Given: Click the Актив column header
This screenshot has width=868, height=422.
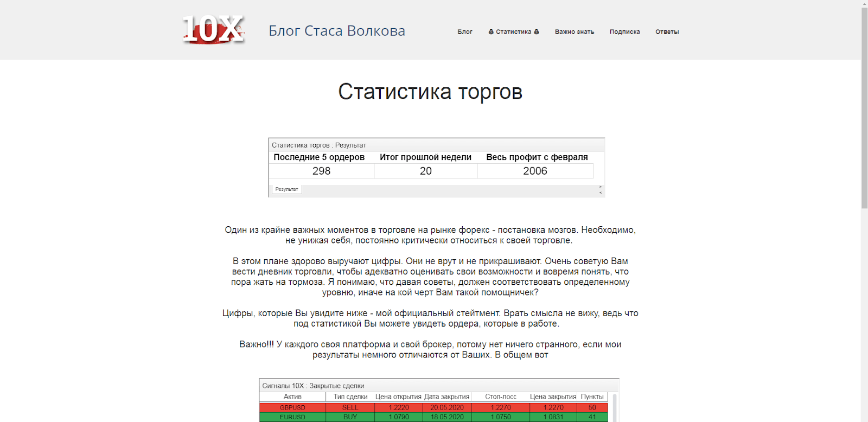Looking at the screenshot, I should click(292, 397).
